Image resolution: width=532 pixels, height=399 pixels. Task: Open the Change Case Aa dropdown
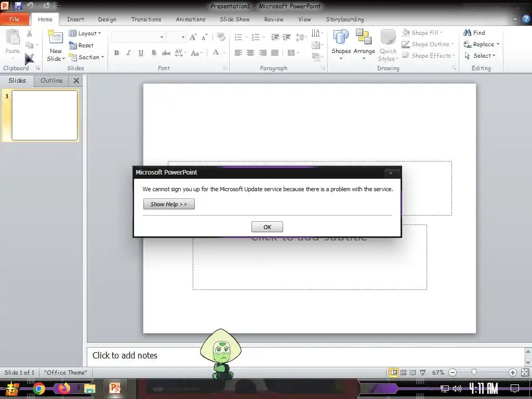(196, 53)
